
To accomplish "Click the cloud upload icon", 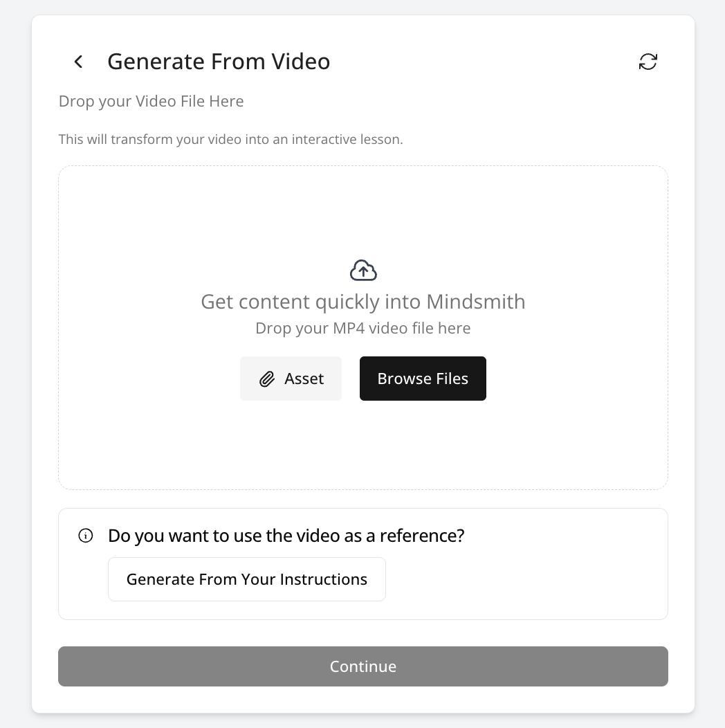I will [363, 271].
